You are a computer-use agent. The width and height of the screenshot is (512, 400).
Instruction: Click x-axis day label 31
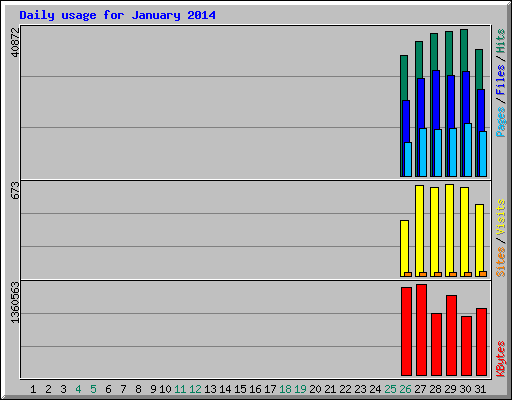click(480, 389)
